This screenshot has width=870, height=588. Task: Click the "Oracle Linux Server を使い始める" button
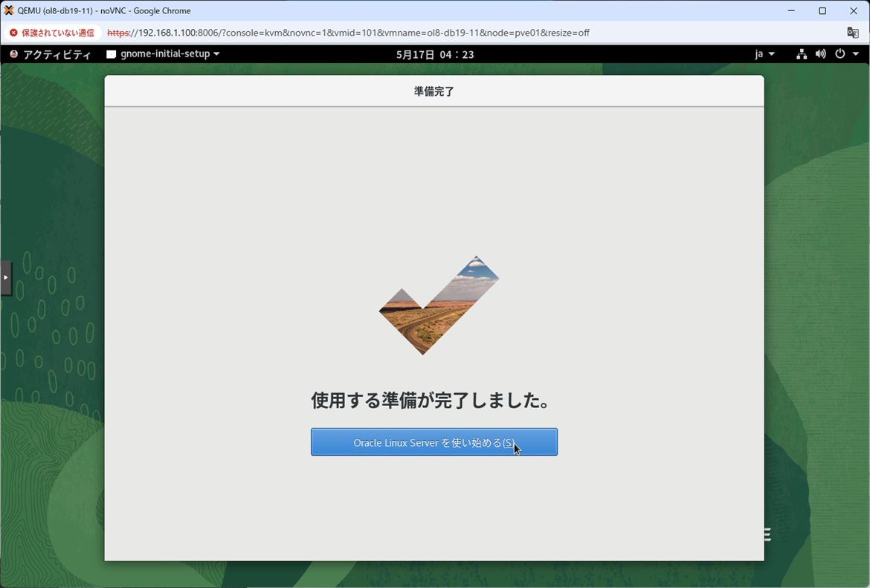pos(434,442)
